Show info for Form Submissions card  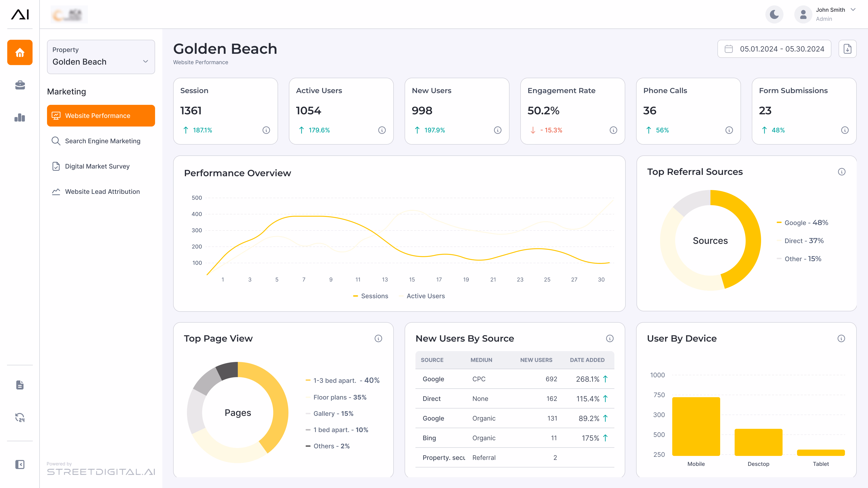tap(845, 130)
